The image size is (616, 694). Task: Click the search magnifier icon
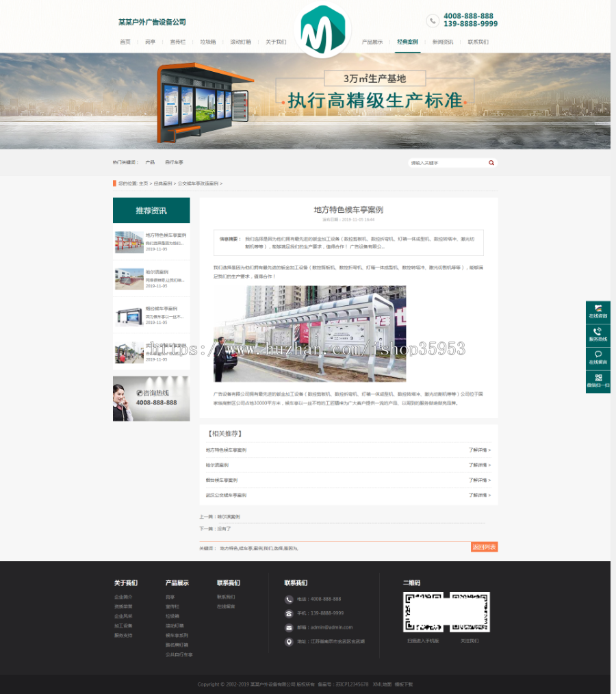tap(491, 163)
